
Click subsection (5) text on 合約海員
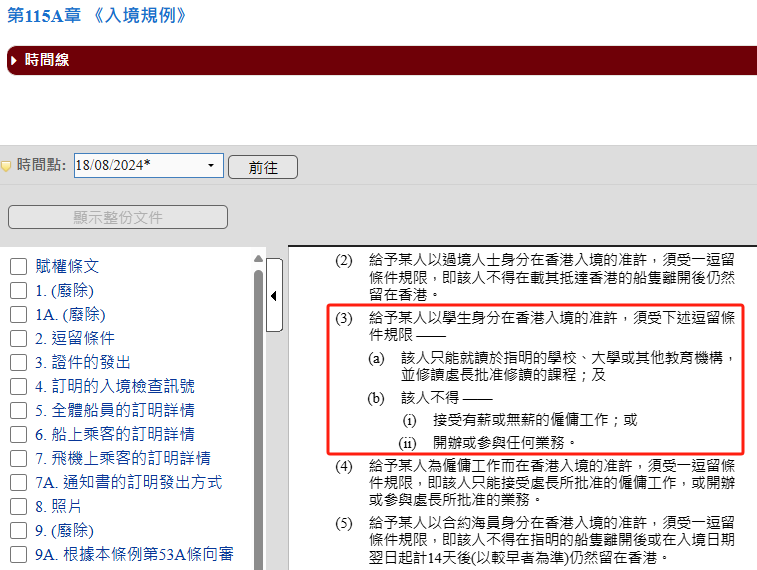(552, 540)
